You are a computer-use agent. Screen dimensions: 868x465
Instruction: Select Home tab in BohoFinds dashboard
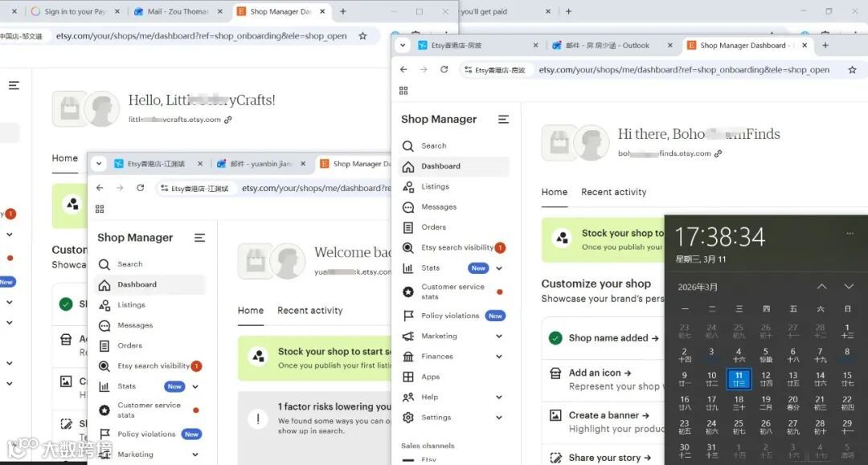click(554, 192)
